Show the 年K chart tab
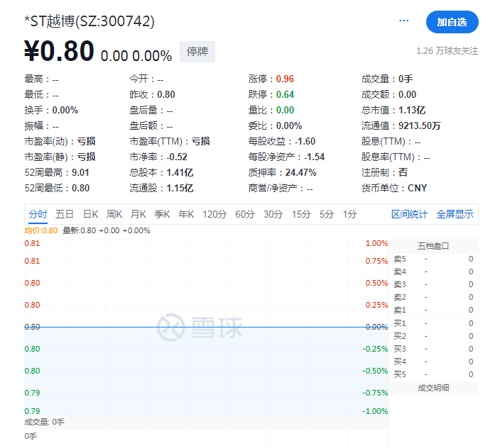 tap(186, 214)
